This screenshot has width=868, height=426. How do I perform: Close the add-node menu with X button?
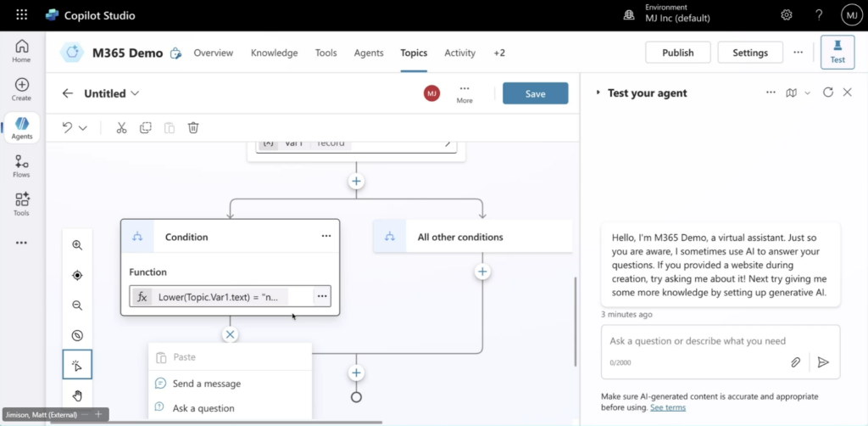click(231, 334)
